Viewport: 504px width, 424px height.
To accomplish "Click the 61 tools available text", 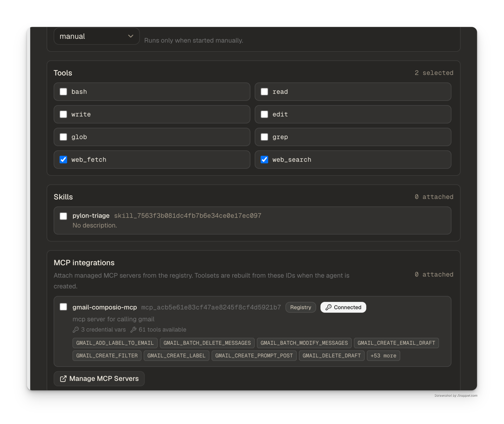I will click(x=163, y=329).
